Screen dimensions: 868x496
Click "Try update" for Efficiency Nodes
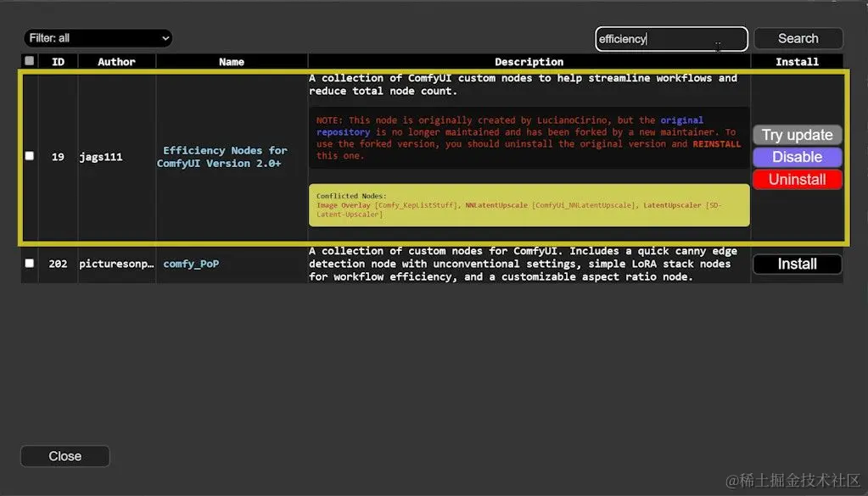[x=797, y=135]
